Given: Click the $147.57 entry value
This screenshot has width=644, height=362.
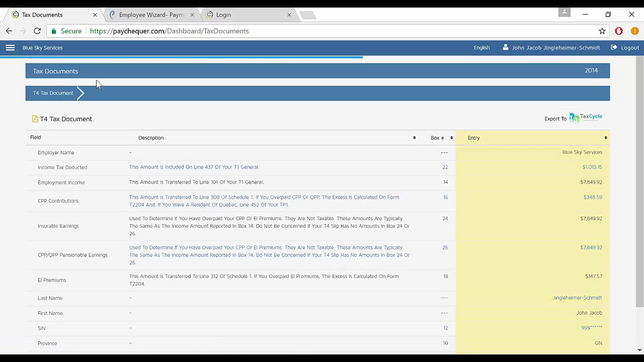Looking at the screenshot, I should (594, 276).
